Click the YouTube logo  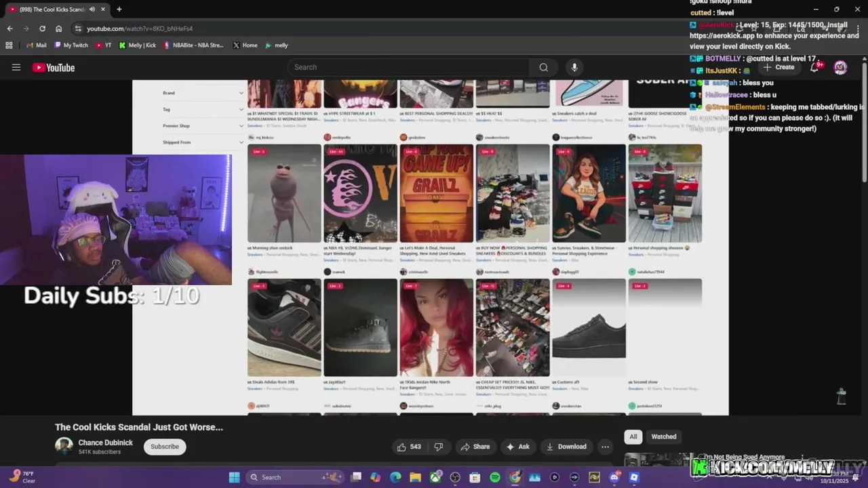coord(54,67)
